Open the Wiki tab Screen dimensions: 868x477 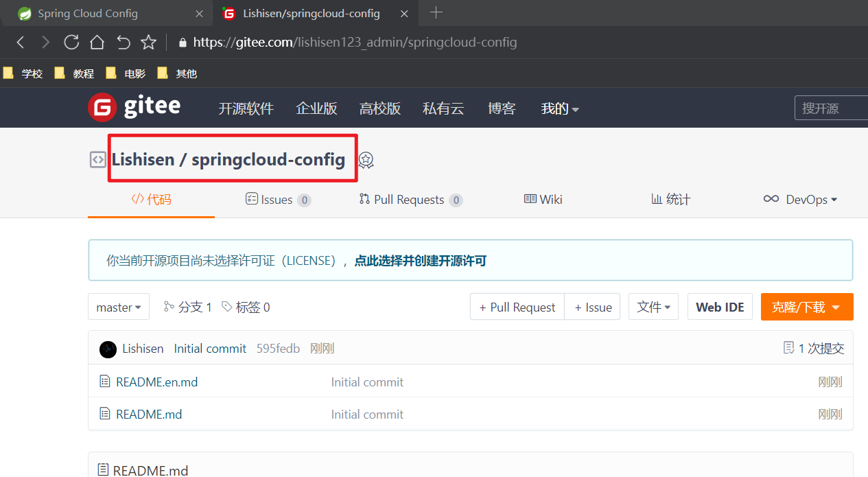point(543,200)
